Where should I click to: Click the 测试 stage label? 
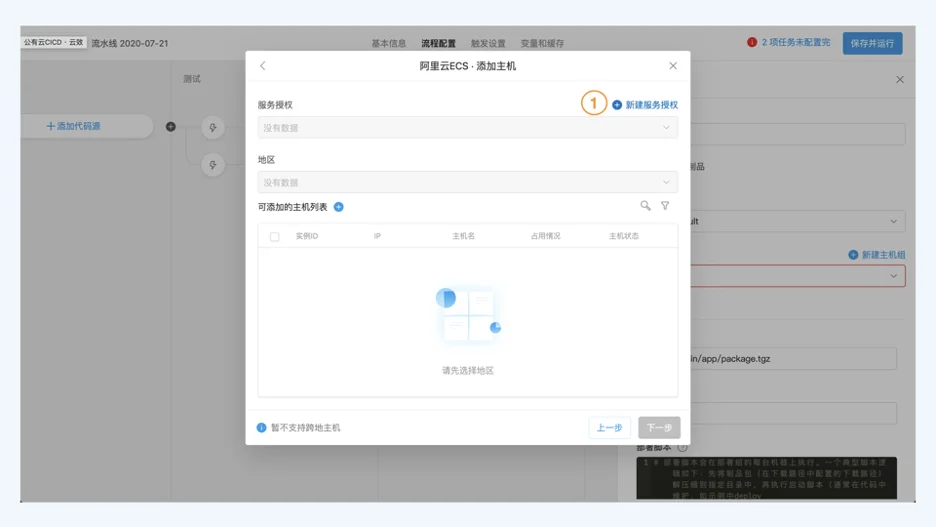tap(192, 79)
